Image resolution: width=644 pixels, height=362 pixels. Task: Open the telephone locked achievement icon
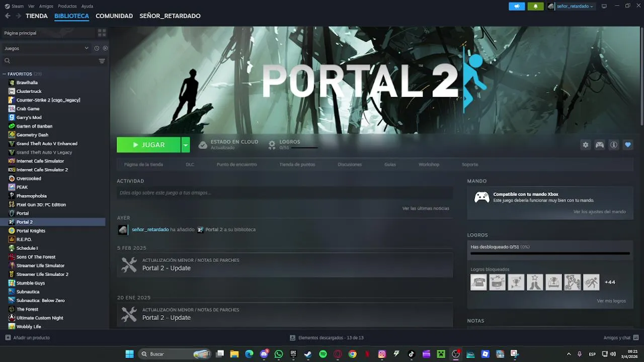coord(478,282)
